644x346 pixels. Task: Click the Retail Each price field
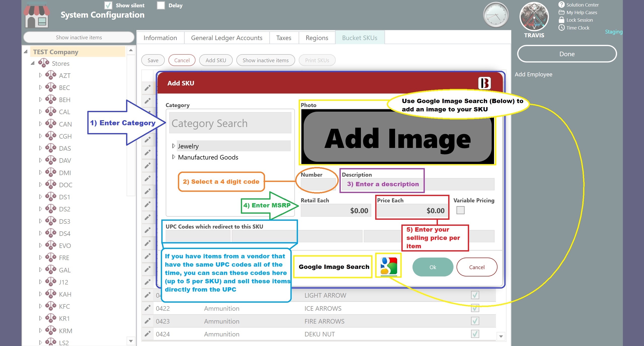pos(336,210)
